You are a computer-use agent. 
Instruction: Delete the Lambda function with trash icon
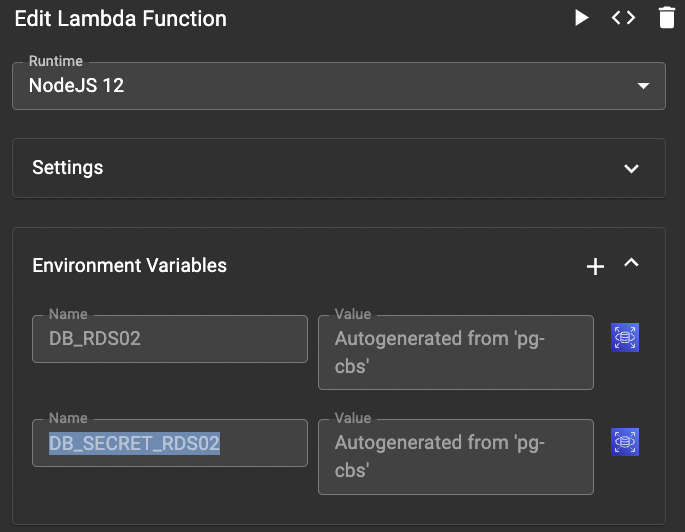point(667,18)
